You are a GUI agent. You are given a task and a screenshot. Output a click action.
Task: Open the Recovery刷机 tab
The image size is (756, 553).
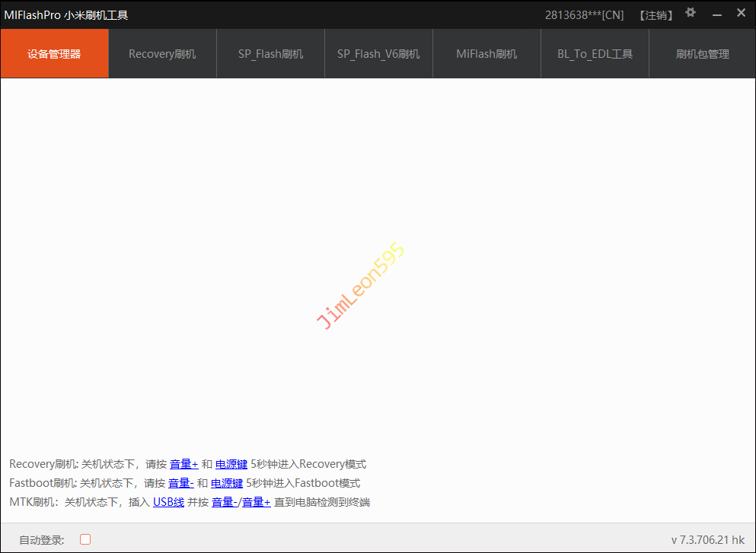[162, 54]
